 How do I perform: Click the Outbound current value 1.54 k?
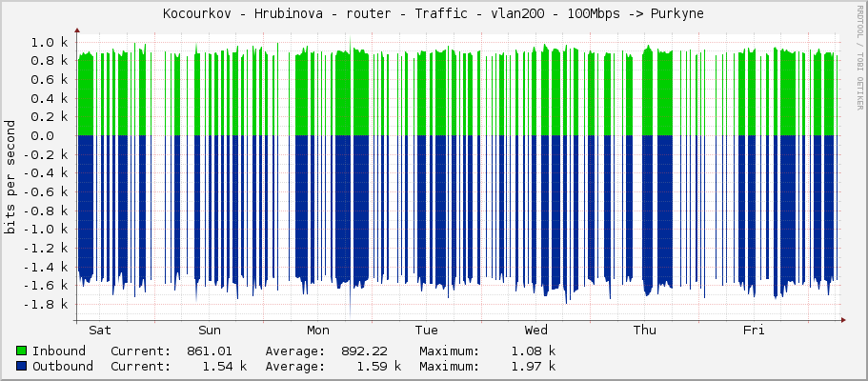pyautogui.click(x=224, y=366)
